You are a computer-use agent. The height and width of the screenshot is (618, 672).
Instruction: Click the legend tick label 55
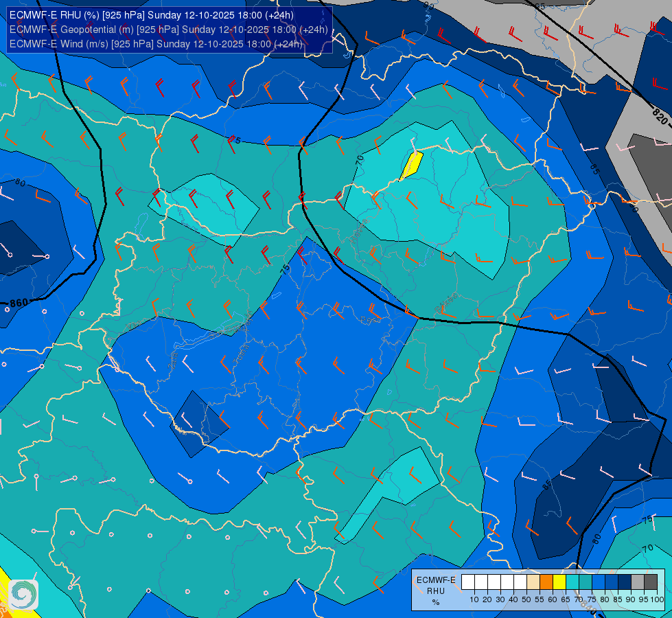(x=540, y=599)
